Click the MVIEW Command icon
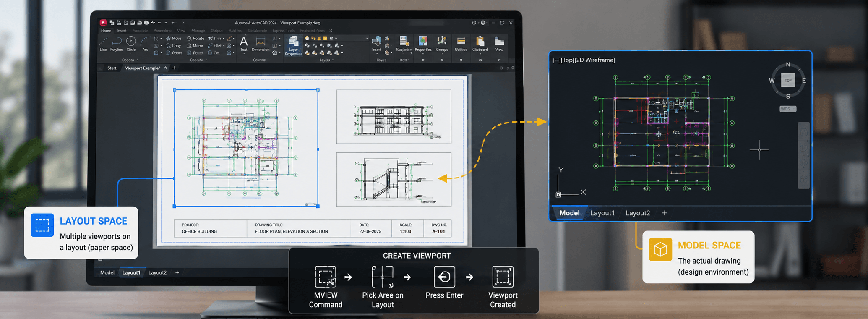Screen dimensions: 868x319 326,277
